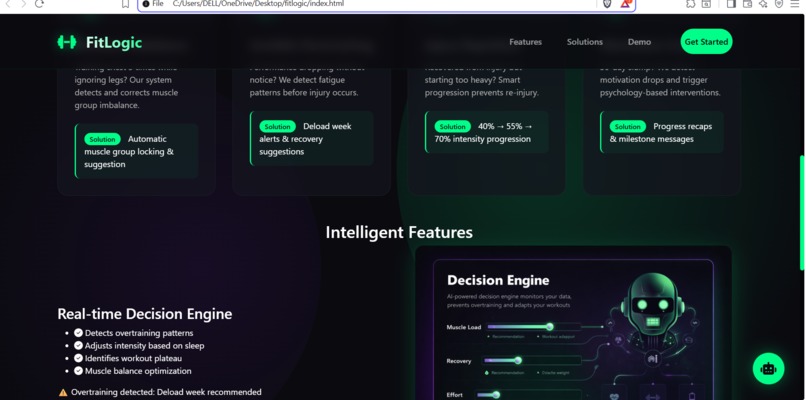806x400 pixels.
Task: Click the Brave Rewards triangle icon
Action: click(x=625, y=4)
